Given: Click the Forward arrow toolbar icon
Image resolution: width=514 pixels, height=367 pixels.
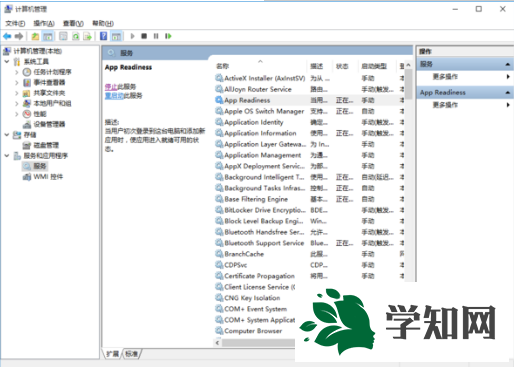Looking at the screenshot, I should 19,36.
